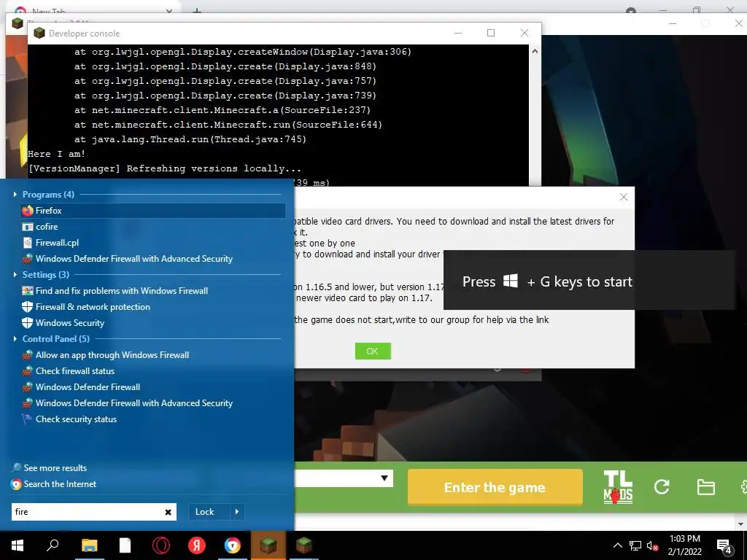Open the launcher folder icon
The image size is (747, 560).
[x=705, y=487]
